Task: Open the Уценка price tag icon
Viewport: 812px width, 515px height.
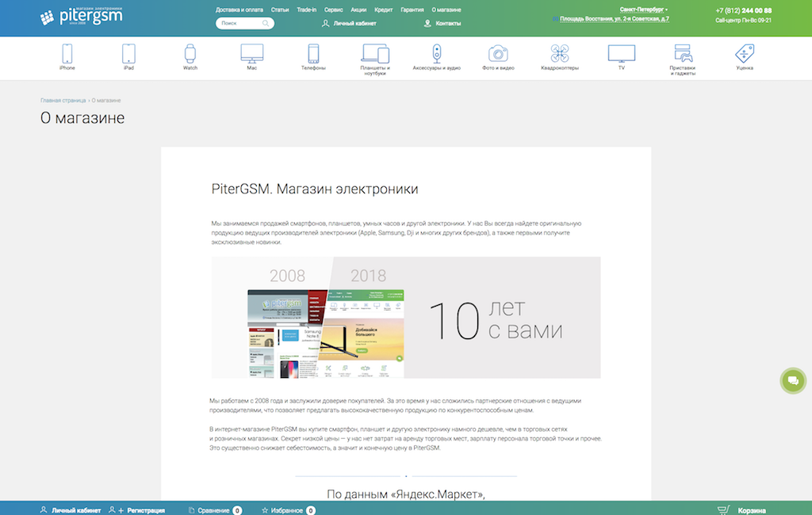Action: pos(745,54)
